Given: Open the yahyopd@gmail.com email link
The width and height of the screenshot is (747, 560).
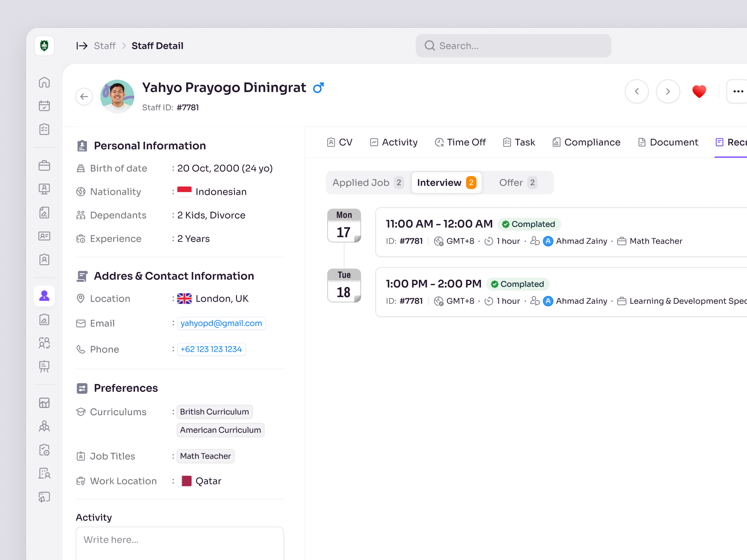Looking at the screenshot, I should click(221, 323).
